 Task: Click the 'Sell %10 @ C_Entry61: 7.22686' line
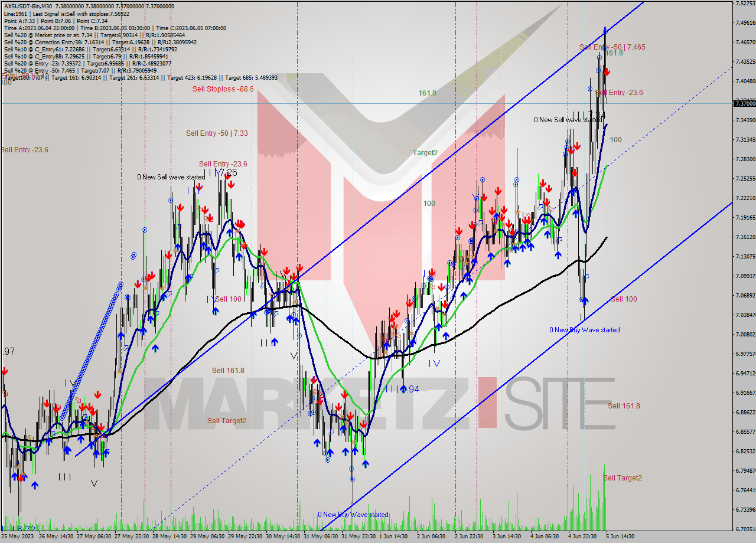click(x=90, y=49)
